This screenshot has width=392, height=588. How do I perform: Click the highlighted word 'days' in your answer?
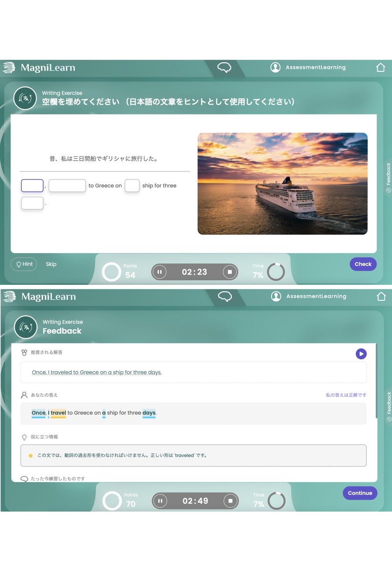click(x=149, y=413)
